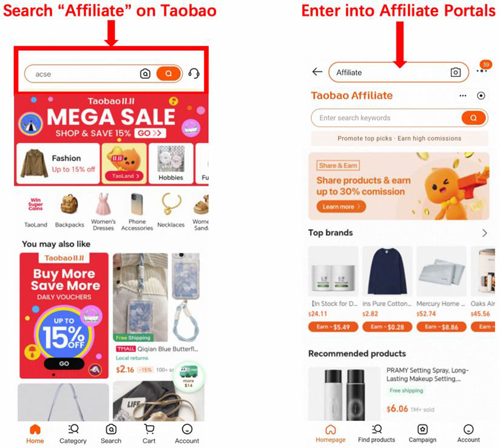500x448 pixels.
Task: Open the Cart tab
Action: (x=149, y=433)
